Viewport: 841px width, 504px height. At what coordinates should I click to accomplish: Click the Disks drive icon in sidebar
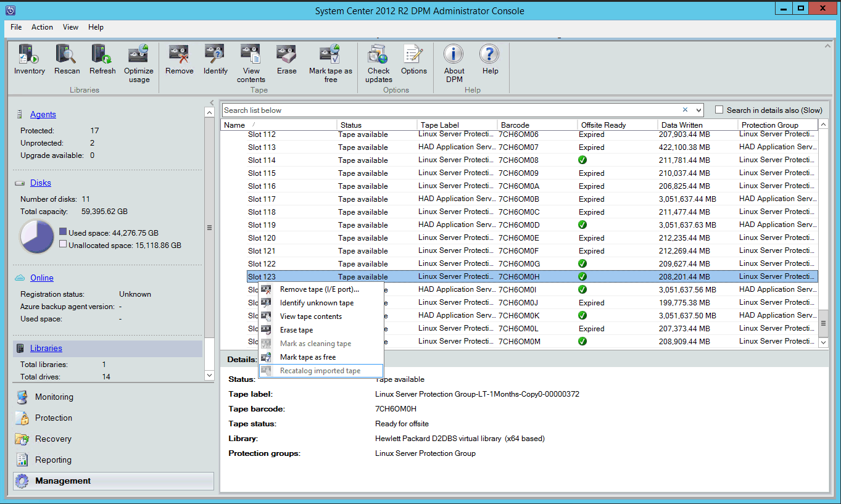[20, 183]
